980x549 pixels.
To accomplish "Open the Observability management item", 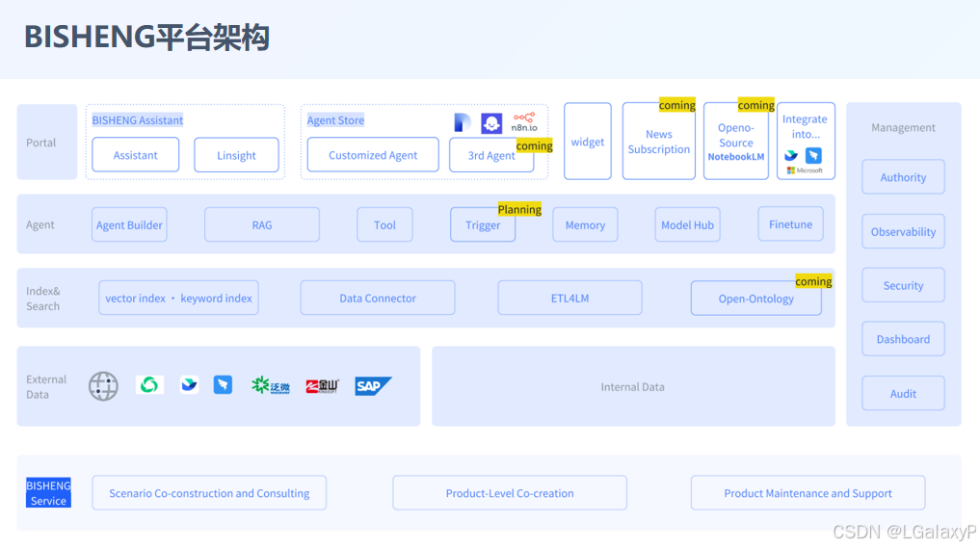I will pos(903,232).
